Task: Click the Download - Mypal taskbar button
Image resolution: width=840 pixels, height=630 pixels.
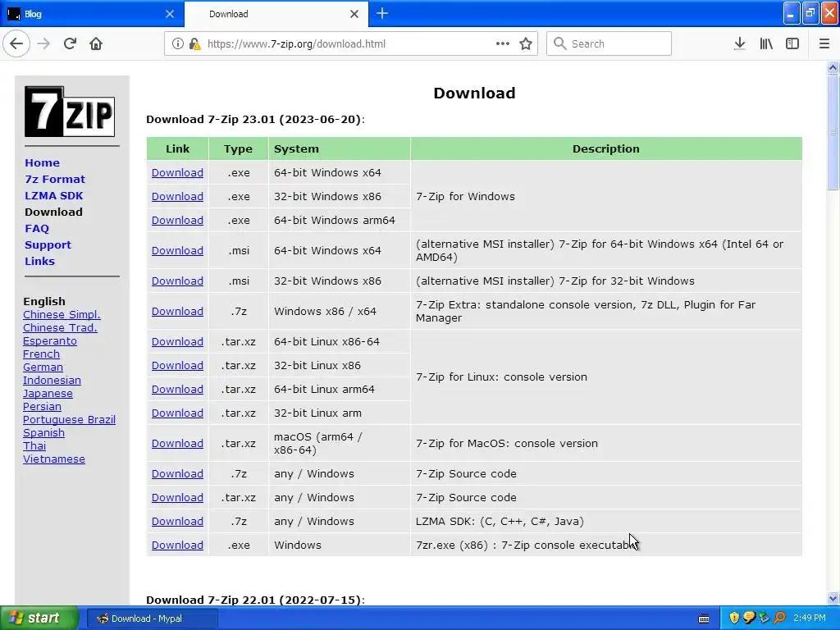Action: click(x=152, y=619)
